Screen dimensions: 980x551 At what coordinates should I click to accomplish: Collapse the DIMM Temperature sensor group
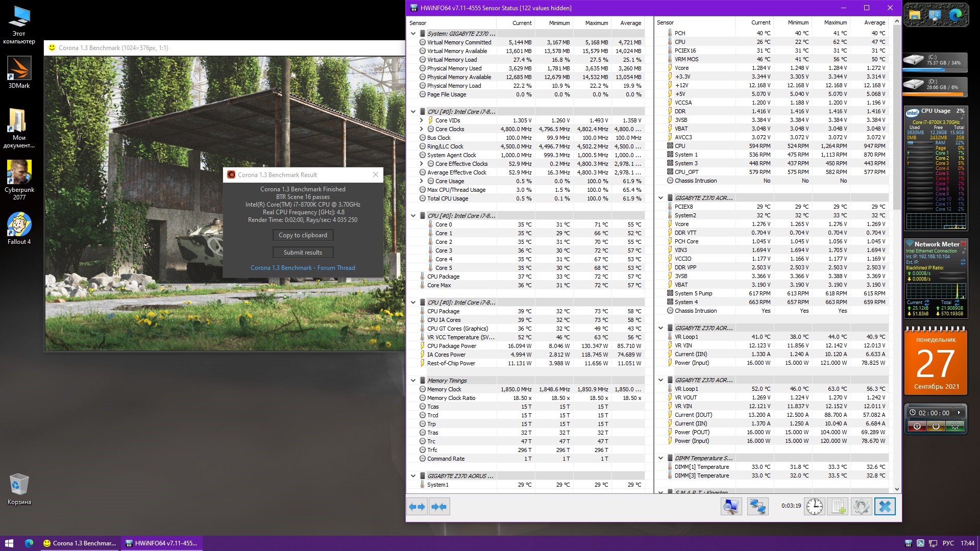click(x=660, y=458)
